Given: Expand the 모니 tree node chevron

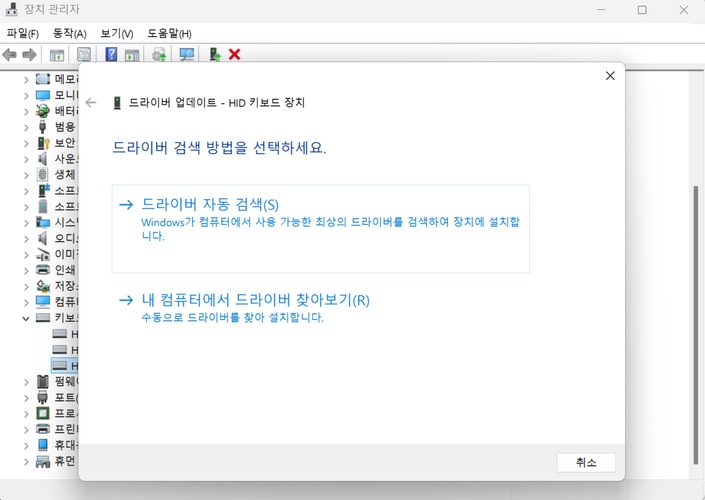Looking at the screenshot, I should click(26, 96).
